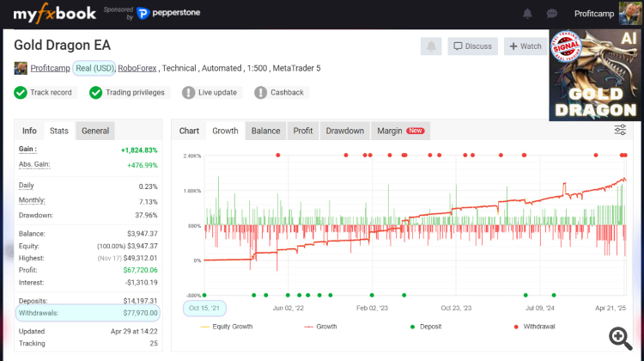Open the Margin tab marked New

click(400, 131)
